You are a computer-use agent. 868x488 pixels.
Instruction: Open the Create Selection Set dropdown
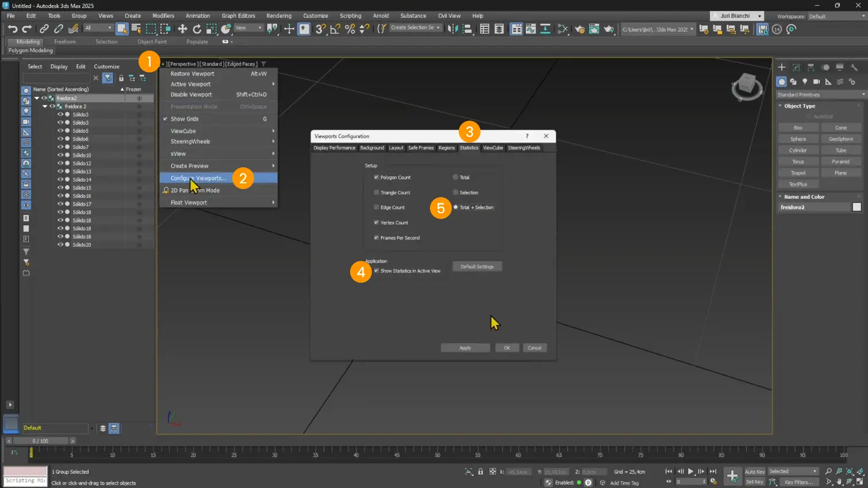416,28
